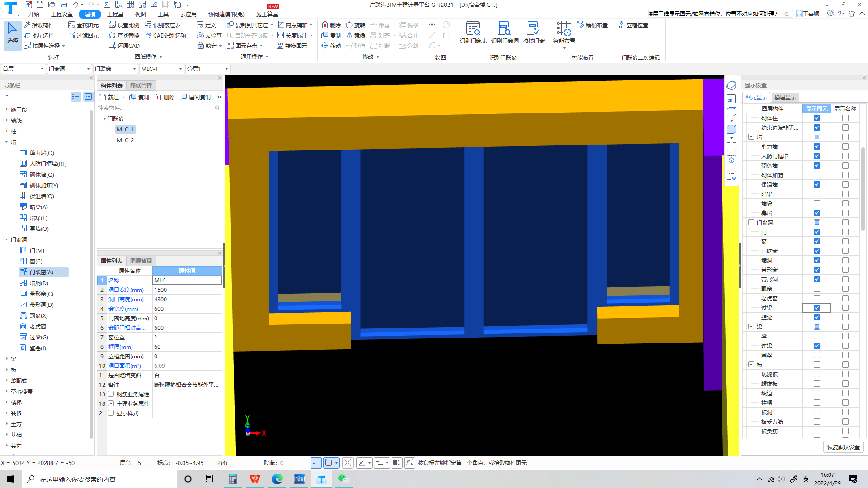Click the full-screen zoom extents icon
Image resolution: width=868 pixels, height=488 pixels.
731,147
